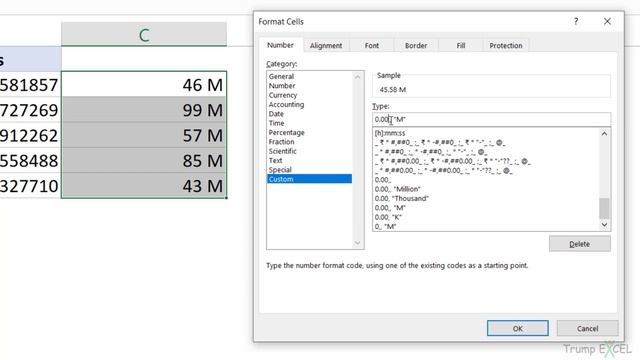Click the format code list scrollbar thumb
The image size is (640, 360).
pos(604,208)
